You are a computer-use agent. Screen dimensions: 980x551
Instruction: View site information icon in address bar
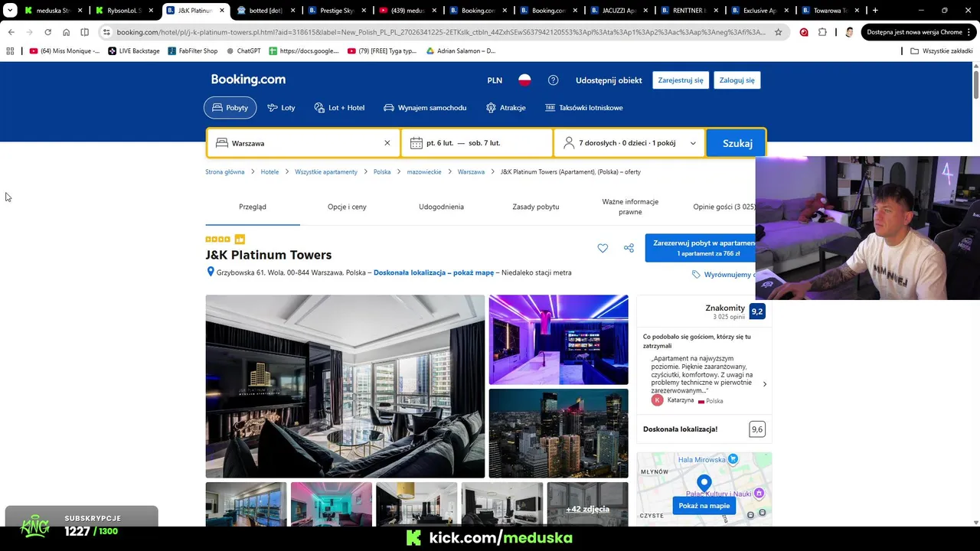click(106, 32)
